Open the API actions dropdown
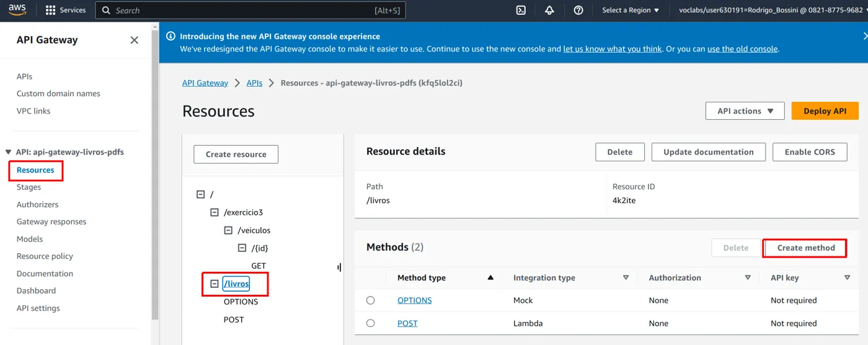 (x=745, y=111)
